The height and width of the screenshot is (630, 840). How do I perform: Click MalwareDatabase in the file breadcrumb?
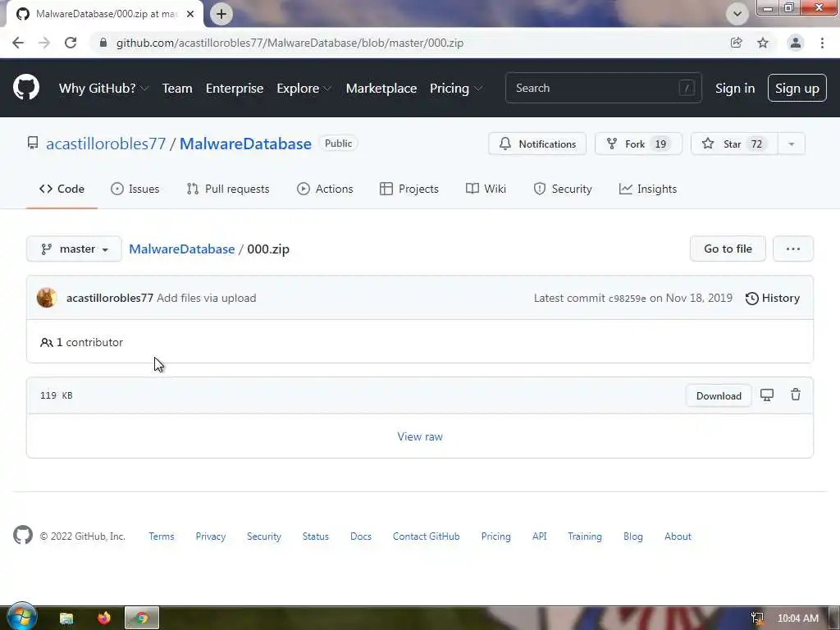pyautogui.click(x=181, y=249)
